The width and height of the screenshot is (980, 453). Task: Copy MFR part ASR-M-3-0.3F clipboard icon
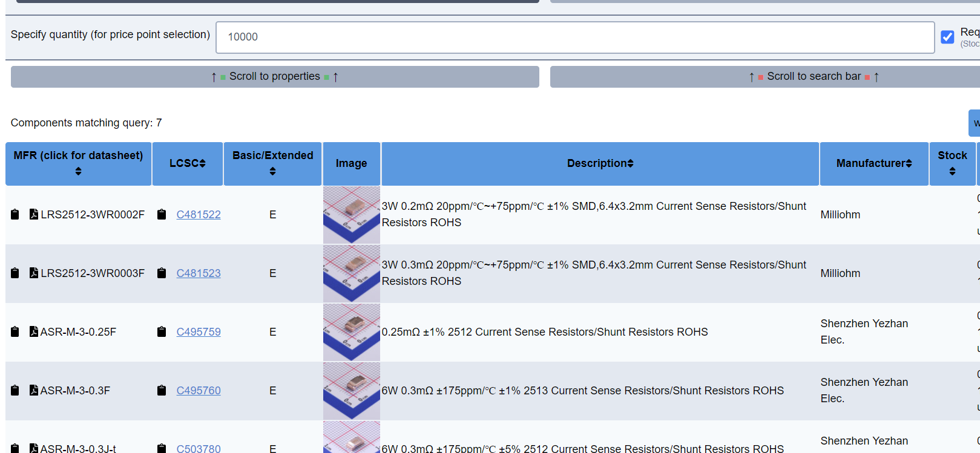click(x=15, y=391)
